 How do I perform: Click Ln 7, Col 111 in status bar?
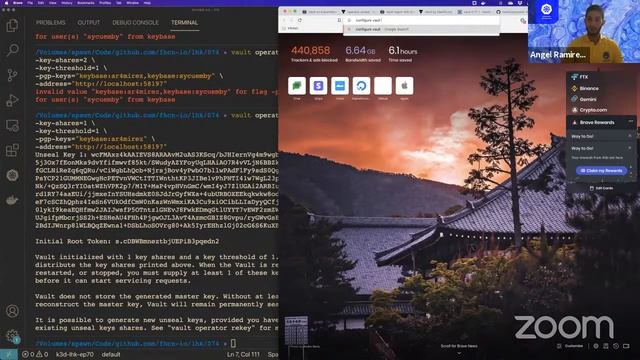243,354
